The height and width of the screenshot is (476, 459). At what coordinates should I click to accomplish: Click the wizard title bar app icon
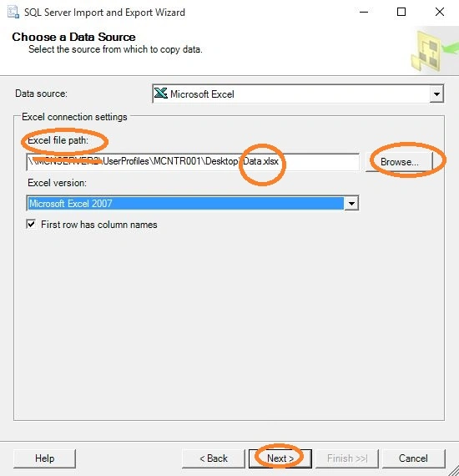[x=13, y=13]
